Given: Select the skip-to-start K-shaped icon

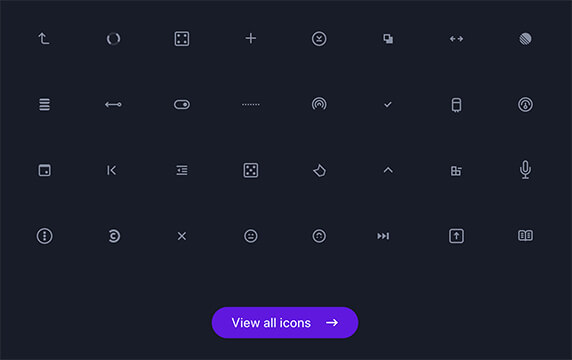Looking at the screenshot, I should pos(112,170).
